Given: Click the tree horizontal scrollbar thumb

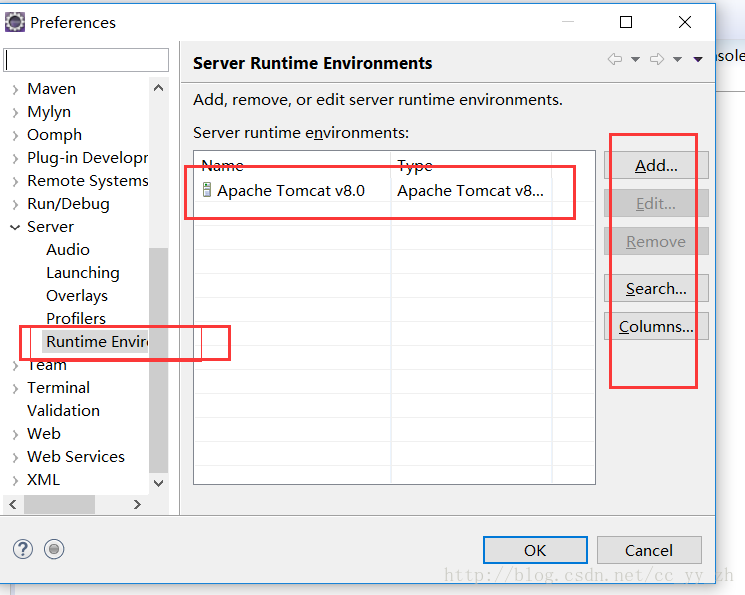Looking at the screenshot, I should pyautogui.click(x=59, y=504).
